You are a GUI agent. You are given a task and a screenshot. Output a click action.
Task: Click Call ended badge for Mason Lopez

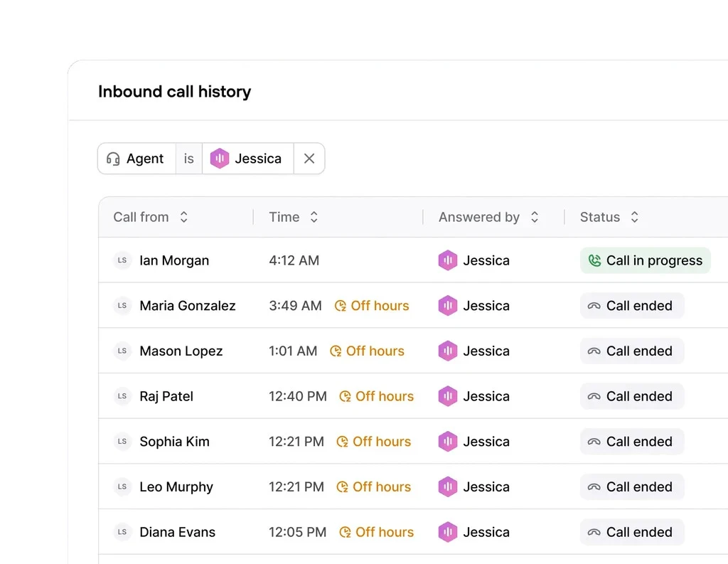click(x=632, y=351)
